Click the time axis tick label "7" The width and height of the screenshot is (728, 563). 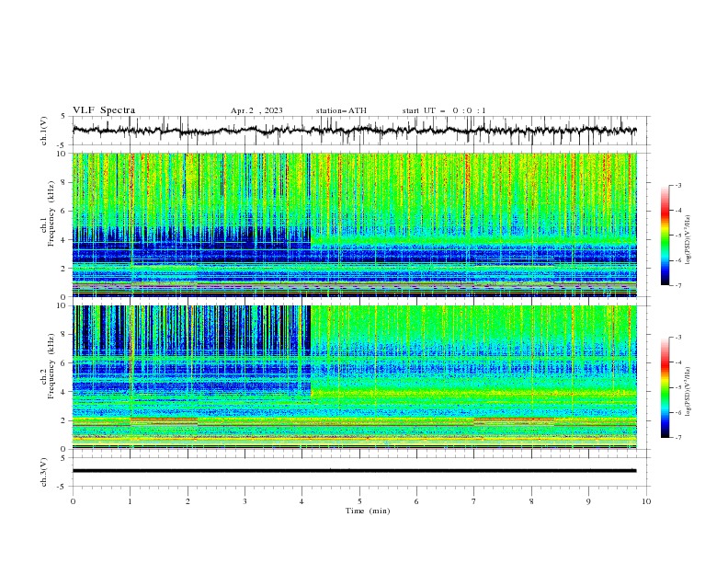pyautogui.click(x=474, y=501)
